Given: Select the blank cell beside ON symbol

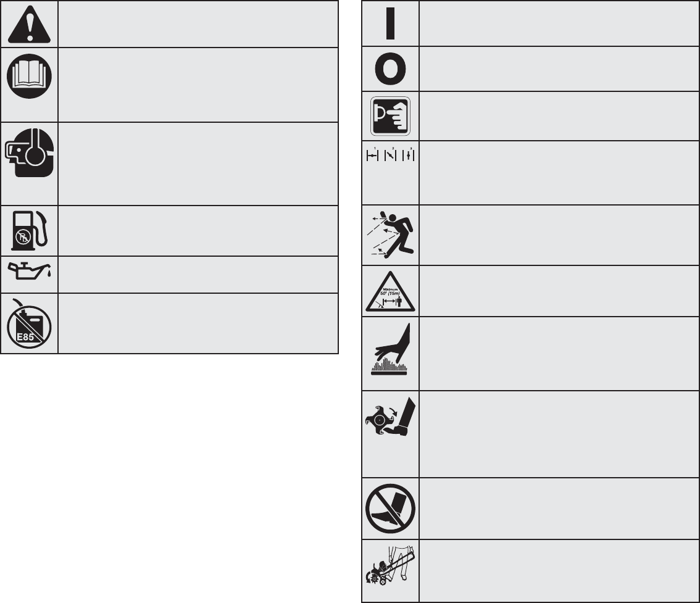Looking at the screenshot, I should click(559, 23).
